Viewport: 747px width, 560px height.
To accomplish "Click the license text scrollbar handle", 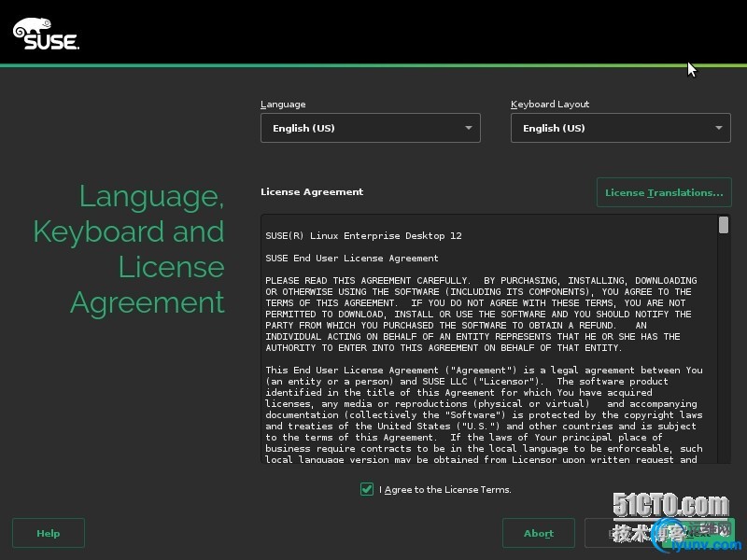I will 723,225.
